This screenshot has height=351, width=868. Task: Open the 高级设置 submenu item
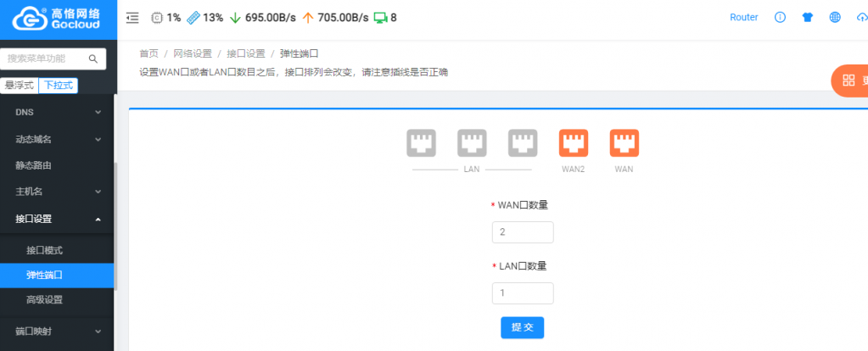coord(45,299)
